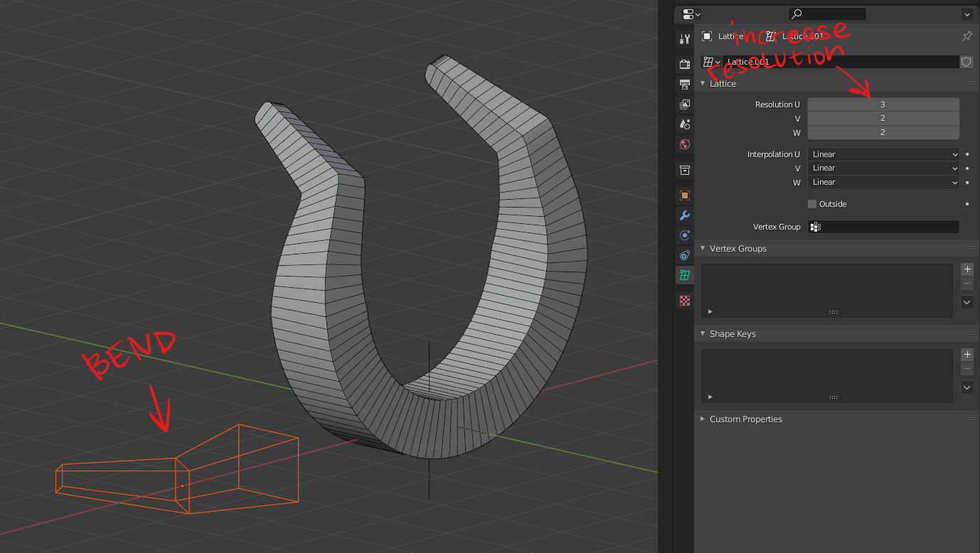Browse lattice data-block dropdown
Image resolution: width=980 pixels, height=553 pixels.
coord(711,62)
